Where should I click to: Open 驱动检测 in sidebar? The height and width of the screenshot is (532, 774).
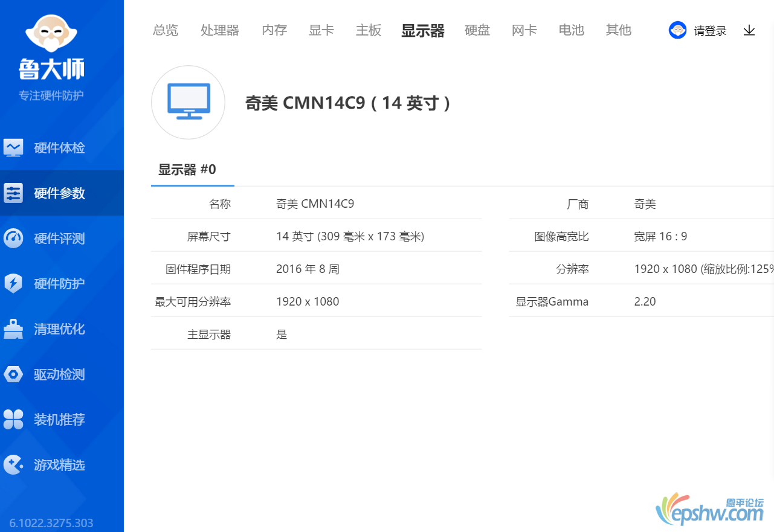(62, 374)
